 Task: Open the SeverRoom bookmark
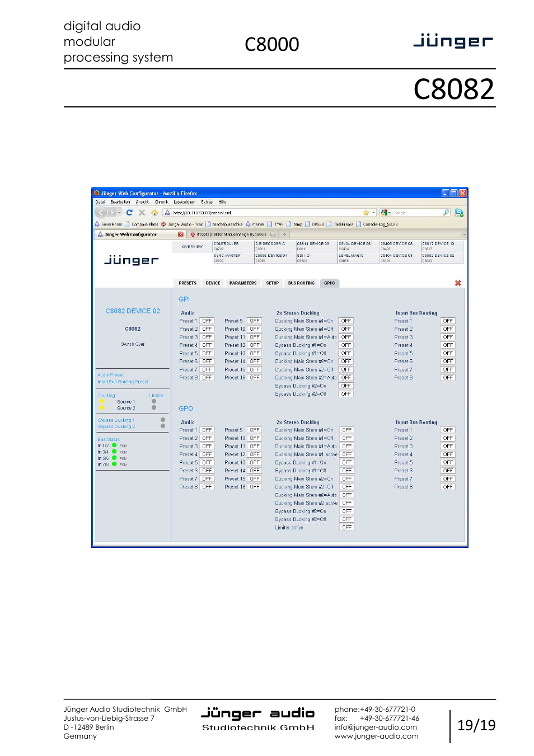(x=109, y=224)
